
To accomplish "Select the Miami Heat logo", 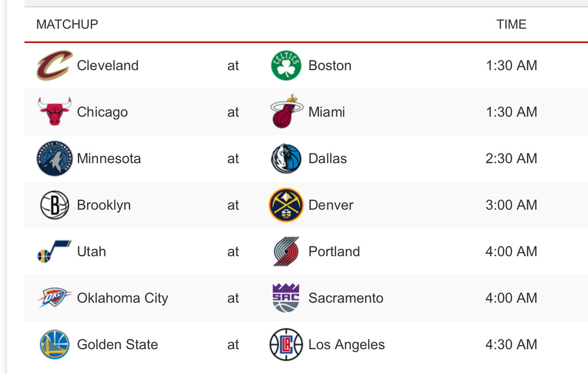I will click(x=286, y=111).
